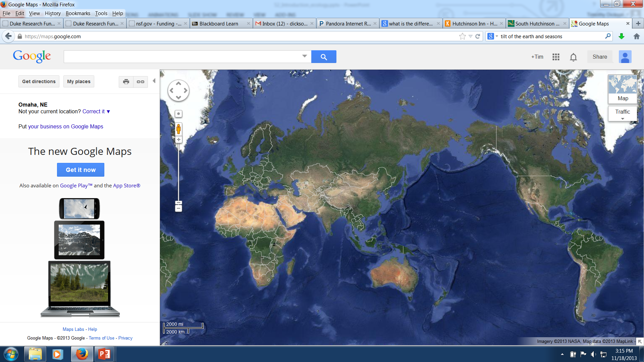Click the Share button
The image size is (644, 362).
pyautogui.click(x=600, y=57)
